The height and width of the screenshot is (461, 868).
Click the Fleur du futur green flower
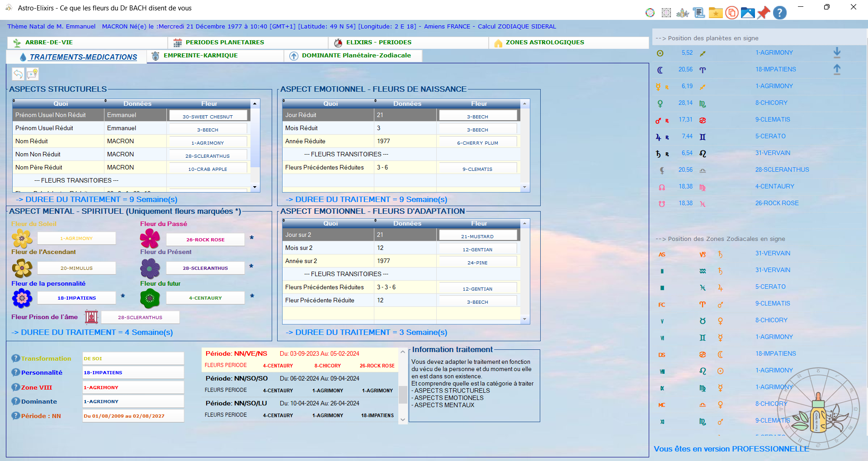[150, 298]
